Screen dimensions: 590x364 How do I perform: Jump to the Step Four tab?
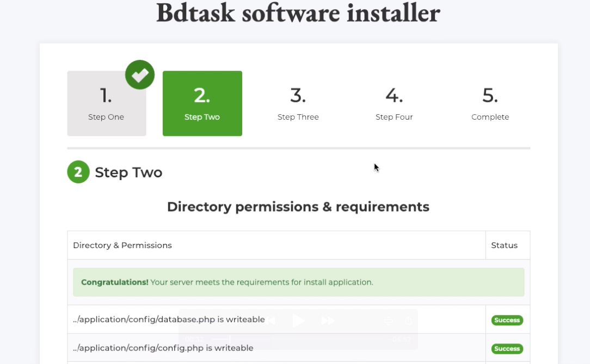coord(394,103)
